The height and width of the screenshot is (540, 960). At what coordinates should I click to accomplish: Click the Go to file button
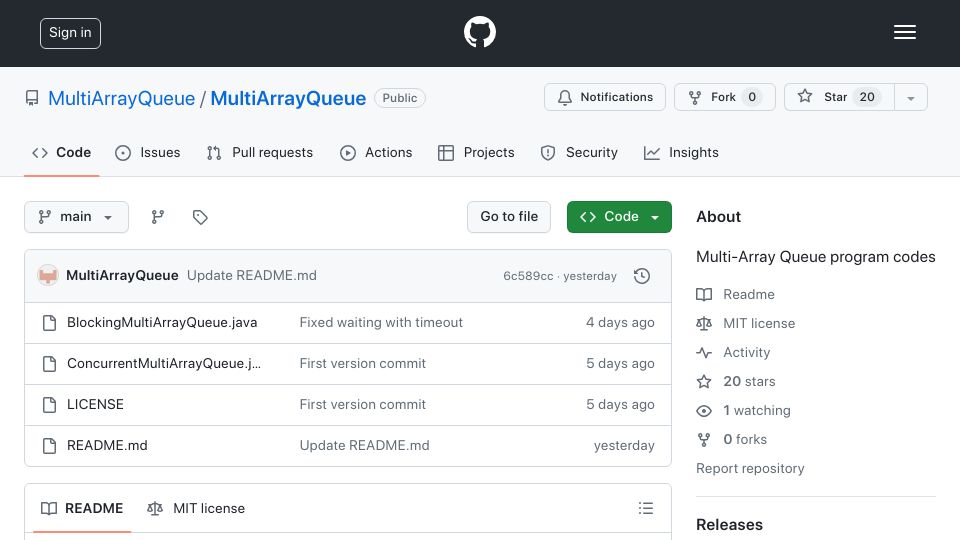tap(509, 217)
